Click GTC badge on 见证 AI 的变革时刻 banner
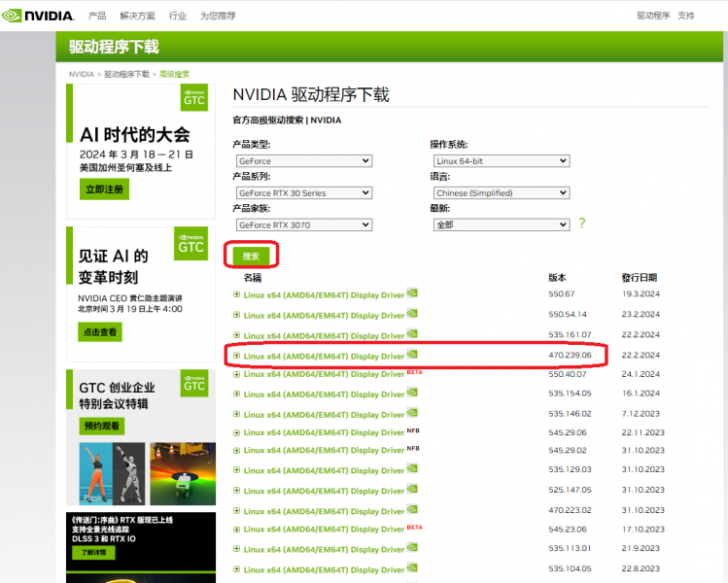The image size is (728, 583). point(191,244)
